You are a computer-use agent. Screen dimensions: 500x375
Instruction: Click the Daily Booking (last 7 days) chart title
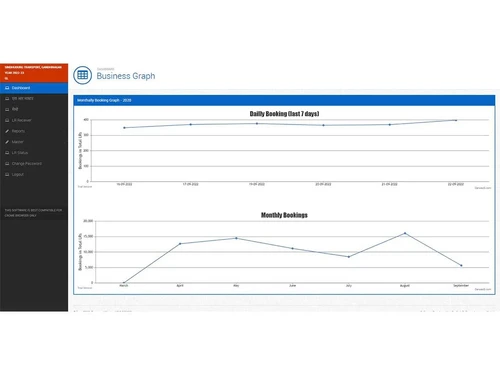pos(284,114)
